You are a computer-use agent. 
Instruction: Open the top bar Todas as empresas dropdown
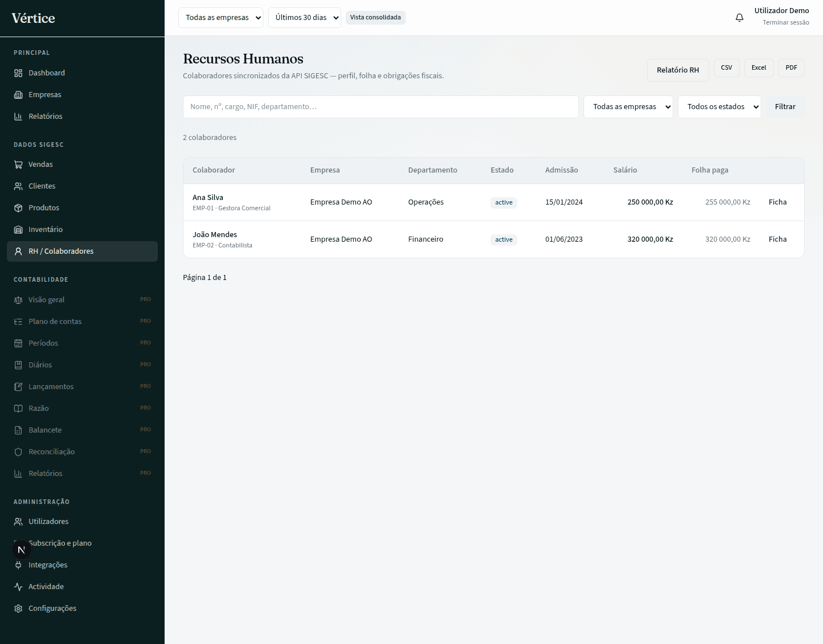pyautogui.click(x=221, y=18)
